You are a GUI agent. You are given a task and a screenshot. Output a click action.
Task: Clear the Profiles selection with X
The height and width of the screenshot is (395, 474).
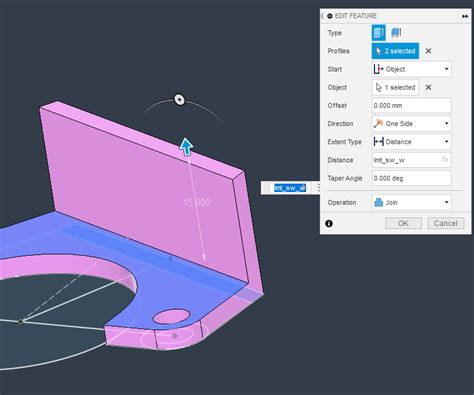[x=428, y=51]
